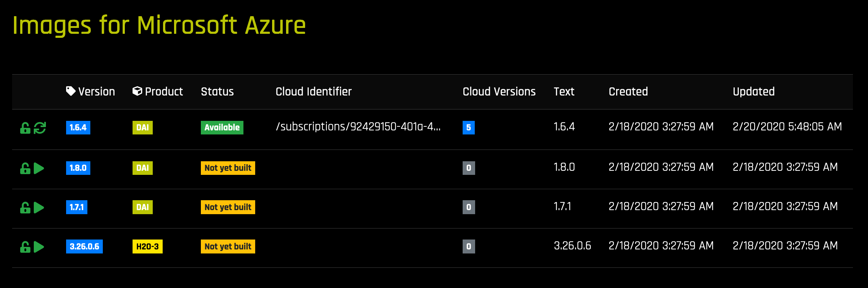868x288 pixels.
Task: Start the build with the 3.26.0.6 play icon
Action: (x=39, y=247)
